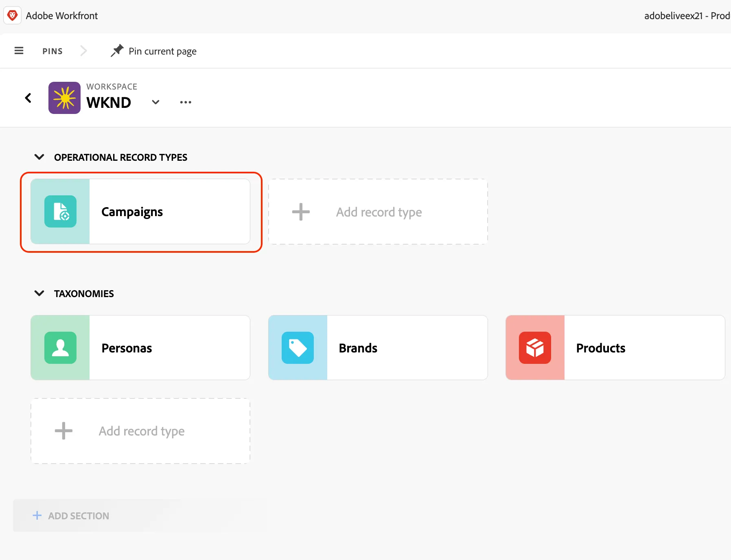Viewport: 731px width, 560px height.
Task: Click the adobeliveex21 environment label
Action: coord(687,16)
